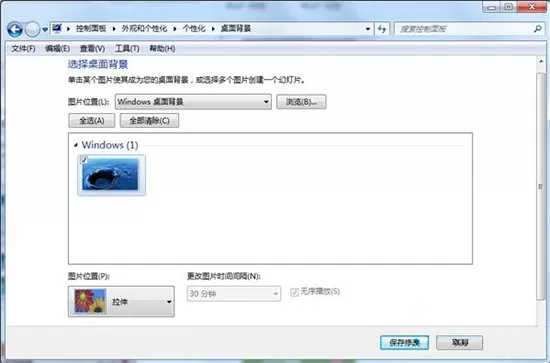Open the 编辑(E) menu
This screenshot has width=550, height=363.
[x=58, y=48]
